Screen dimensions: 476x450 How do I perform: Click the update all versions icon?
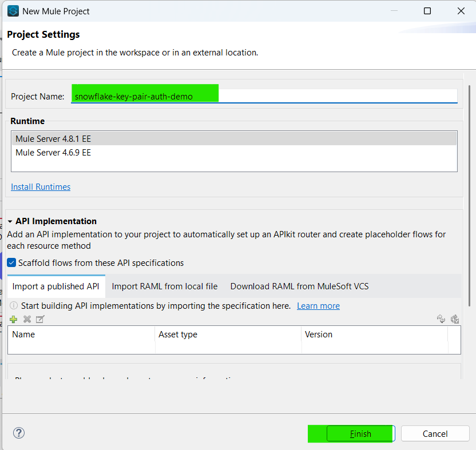(x=455, y=319)
